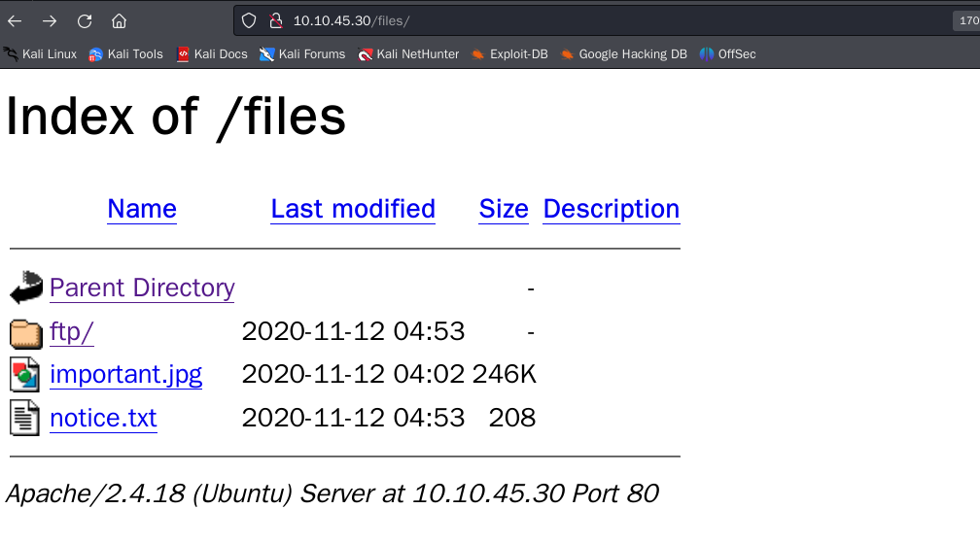Open the Kali Tools bookmark
Image resolution: width=980 pixels, height=543 pixels.
[x=125, y=54]
